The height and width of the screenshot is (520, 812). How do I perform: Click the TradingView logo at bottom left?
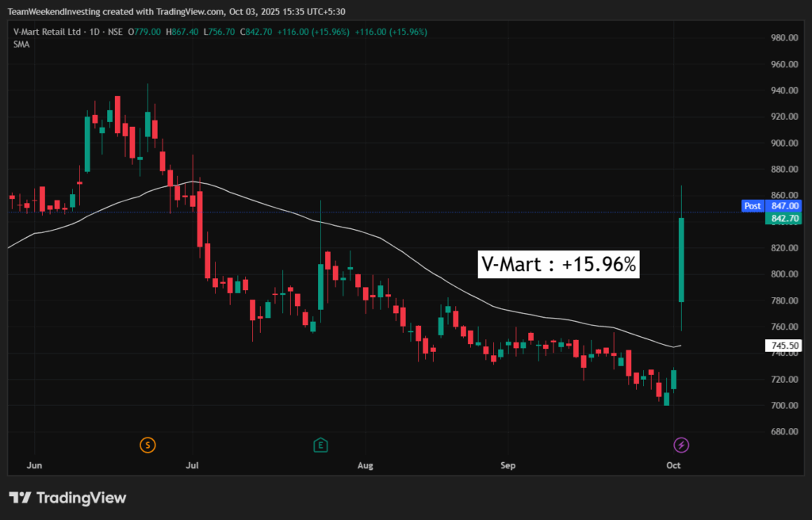point(67,498)
